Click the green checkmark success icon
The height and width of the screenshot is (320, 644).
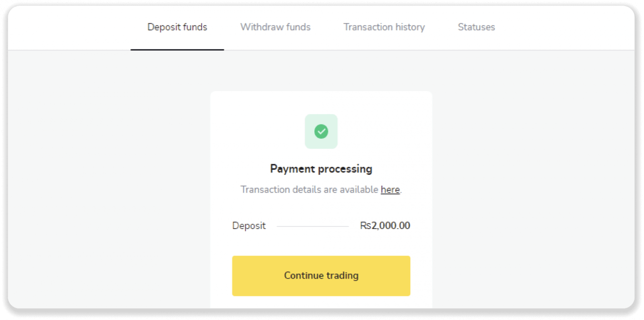[321, 131]
